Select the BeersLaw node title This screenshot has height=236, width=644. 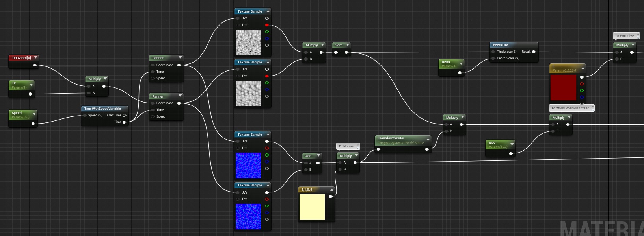(x=501, y=45)
